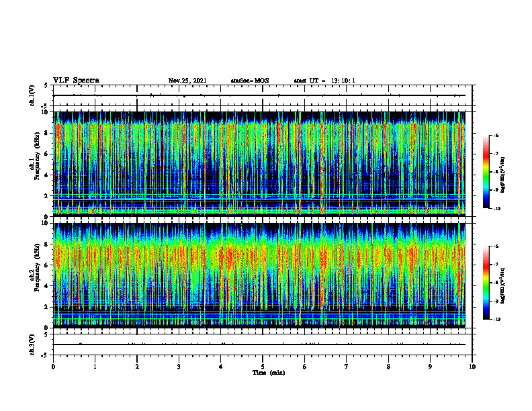Click the "ch.3(V)" axis label
Image resolution: width=532 pixels, height=411 pixels.
pos(32,345)
